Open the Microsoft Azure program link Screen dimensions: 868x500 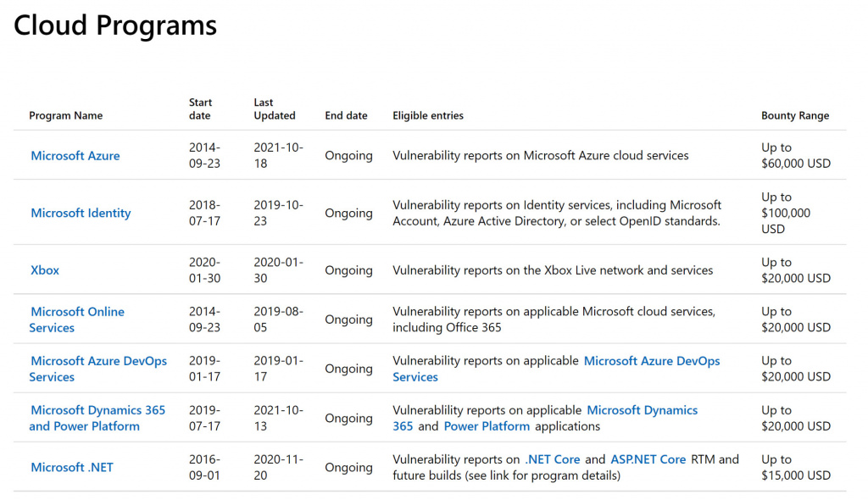point(75,156)
